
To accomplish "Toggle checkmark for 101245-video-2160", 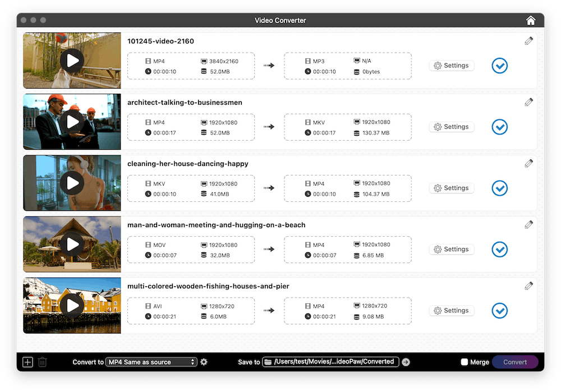I will pos(499,66).
